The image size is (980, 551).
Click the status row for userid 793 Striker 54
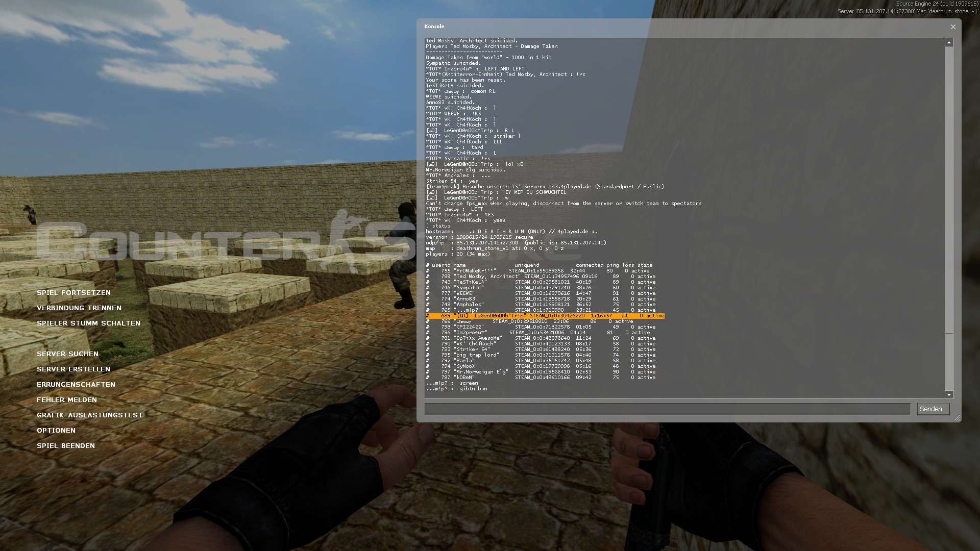coord(541,349)
